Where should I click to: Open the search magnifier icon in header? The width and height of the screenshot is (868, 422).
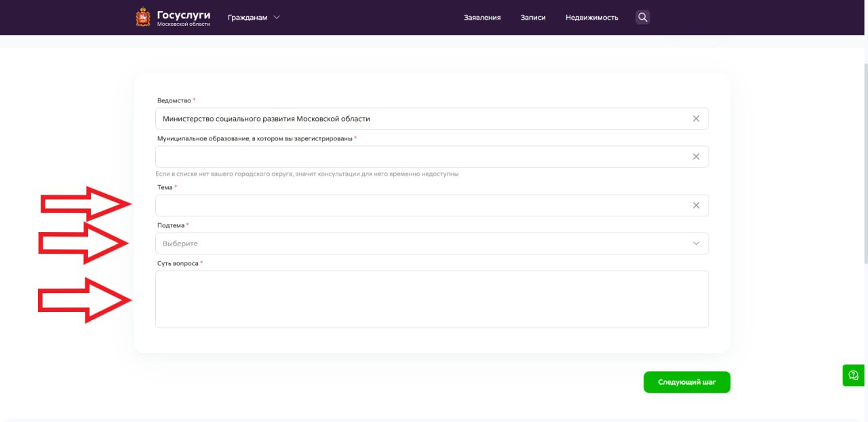pyautogui.click(x=643, y=18)
